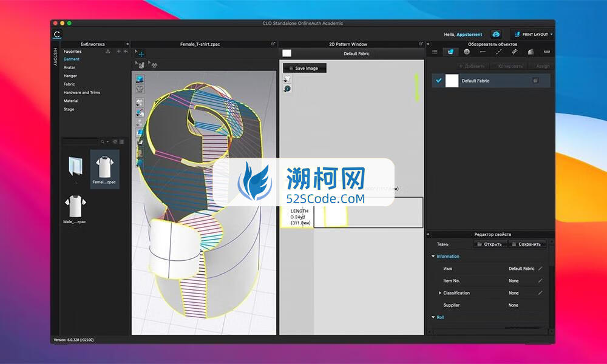Click the back arrow icon in Library header

click(x=126, y=52)
